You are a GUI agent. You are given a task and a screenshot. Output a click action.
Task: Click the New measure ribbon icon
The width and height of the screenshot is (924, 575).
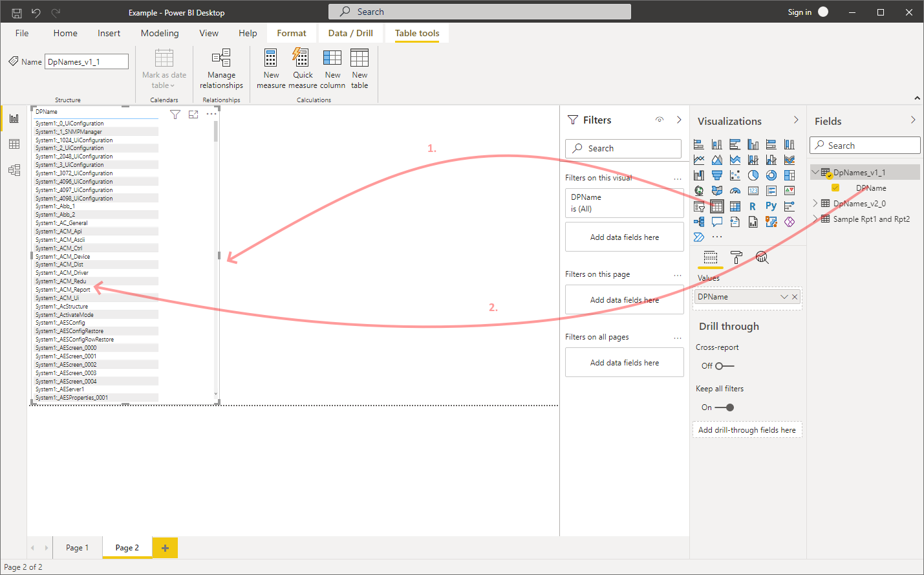[271, 68]
